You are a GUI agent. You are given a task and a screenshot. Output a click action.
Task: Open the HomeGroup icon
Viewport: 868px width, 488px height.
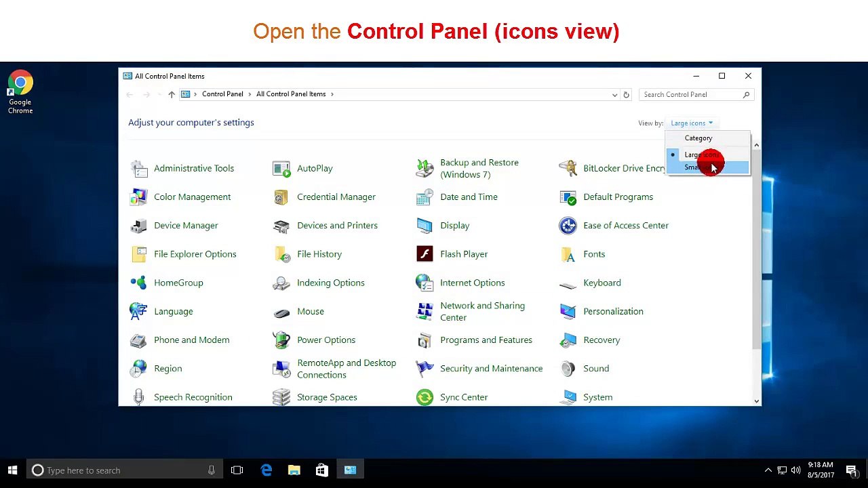click(x=139, y=283)
